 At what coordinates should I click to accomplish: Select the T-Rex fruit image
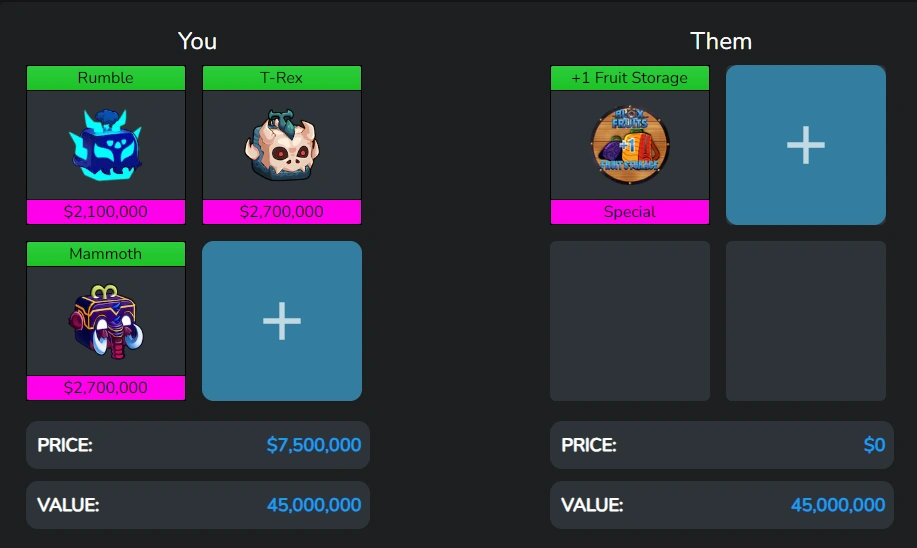coord(282,146)
